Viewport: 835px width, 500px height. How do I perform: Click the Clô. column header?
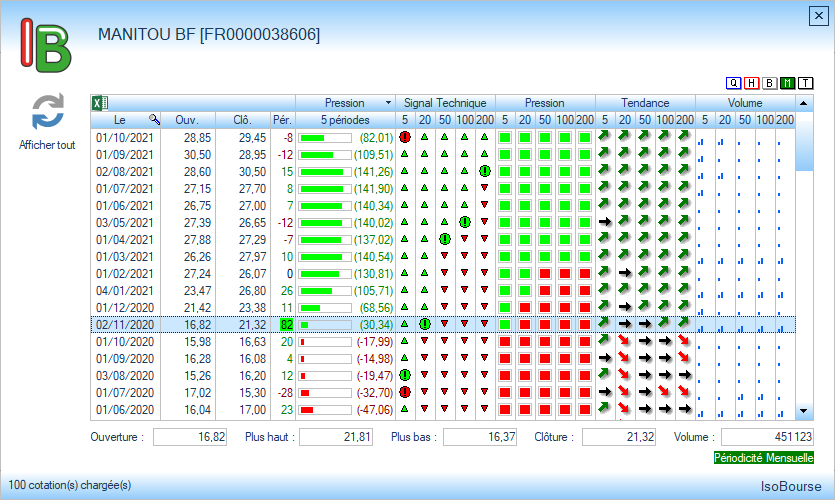click(243, 120)
